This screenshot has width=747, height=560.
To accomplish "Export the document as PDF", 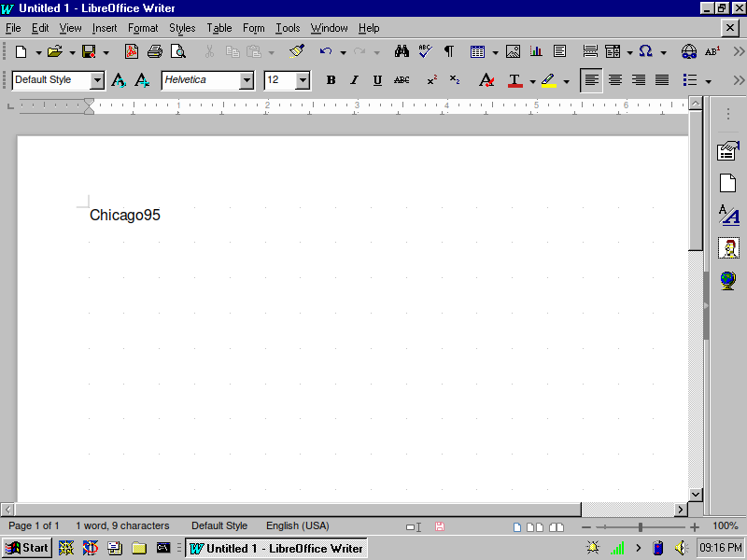I will point(133,51).
